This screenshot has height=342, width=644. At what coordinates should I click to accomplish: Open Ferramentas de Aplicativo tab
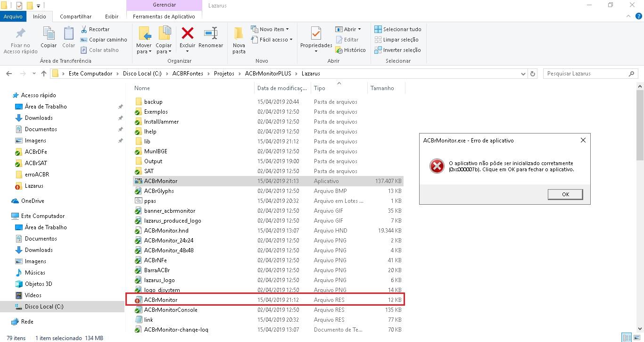pos(164,17)
